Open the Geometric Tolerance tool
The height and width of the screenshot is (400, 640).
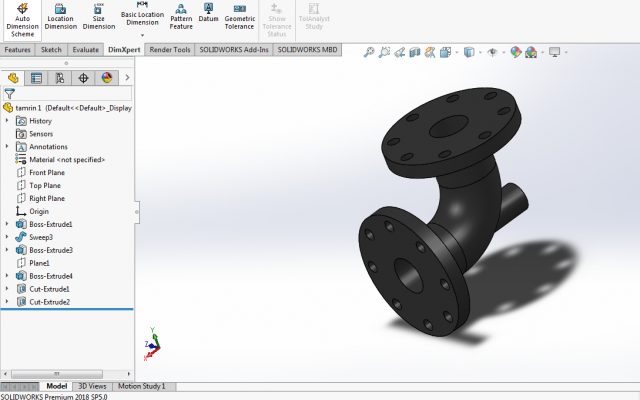(x=240, y=17)
